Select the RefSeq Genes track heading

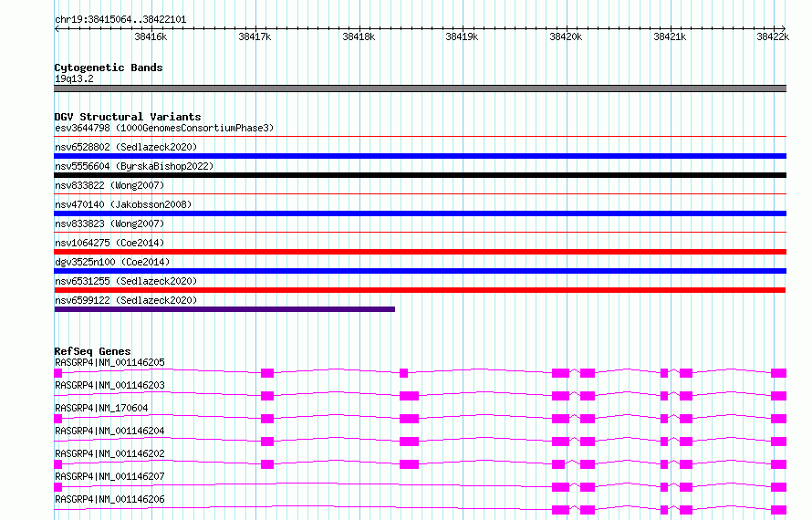tap(92, 351)
